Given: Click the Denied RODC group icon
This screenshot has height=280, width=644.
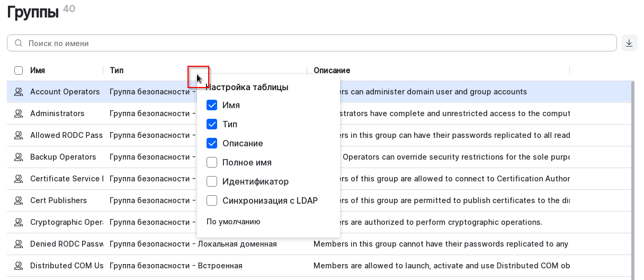Looking at the screenshot, I should point(19,244).
